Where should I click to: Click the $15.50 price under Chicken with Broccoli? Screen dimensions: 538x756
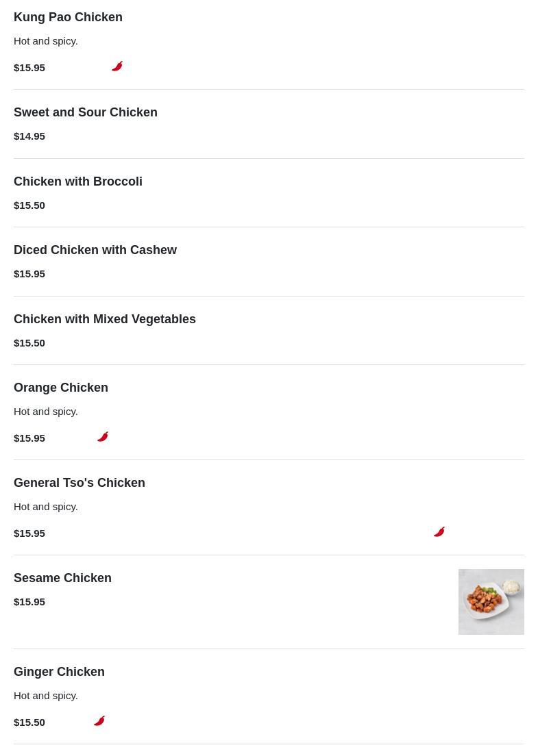[x=29, y=205]
